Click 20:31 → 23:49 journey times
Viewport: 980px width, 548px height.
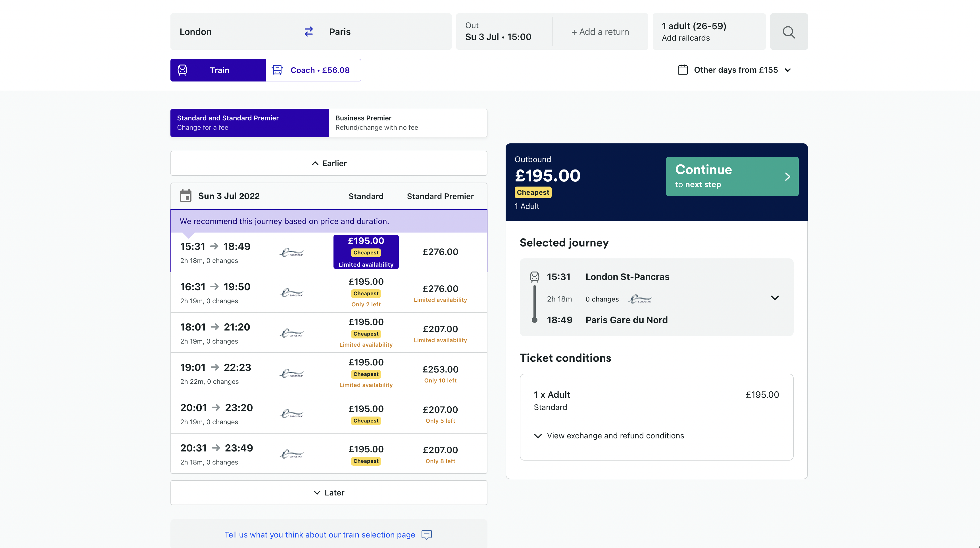click(216, 448)
